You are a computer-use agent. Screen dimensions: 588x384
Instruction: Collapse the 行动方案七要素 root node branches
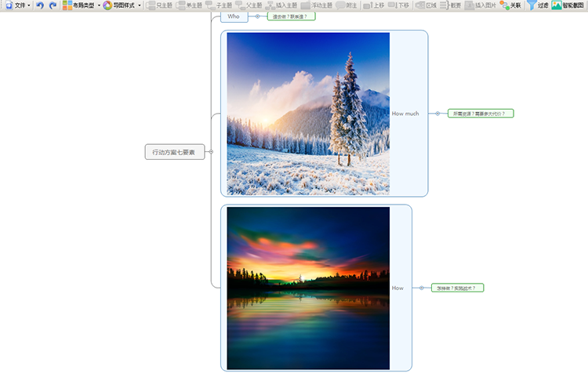coord(210,152)
